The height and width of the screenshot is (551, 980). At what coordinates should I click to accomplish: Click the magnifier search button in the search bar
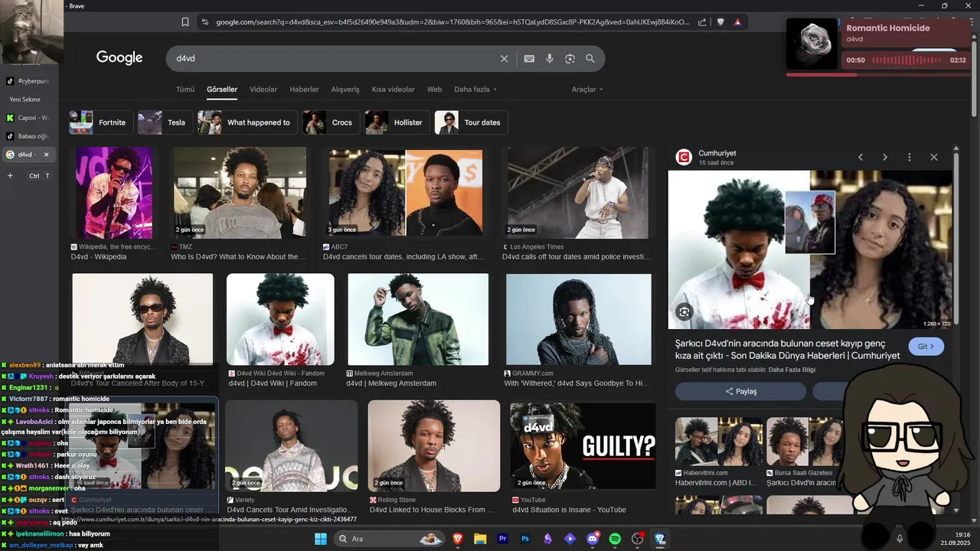(x=590, y=58)
